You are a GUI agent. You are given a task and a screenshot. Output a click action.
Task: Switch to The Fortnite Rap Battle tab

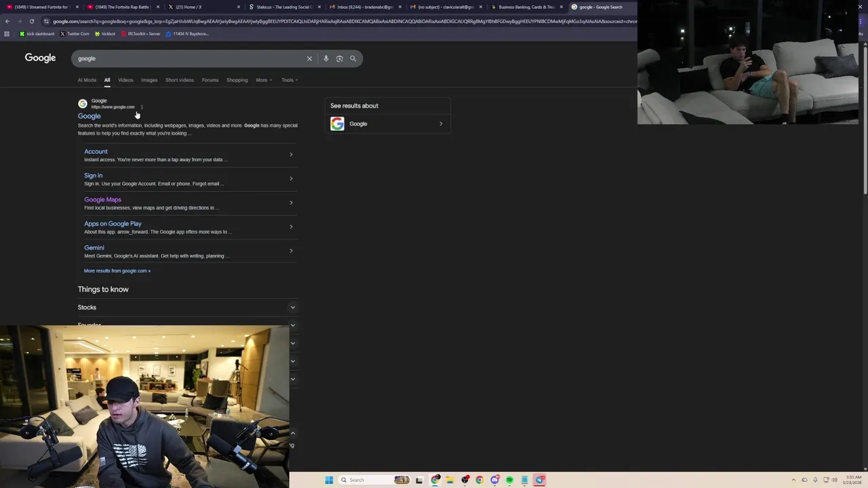pos(123,7)
